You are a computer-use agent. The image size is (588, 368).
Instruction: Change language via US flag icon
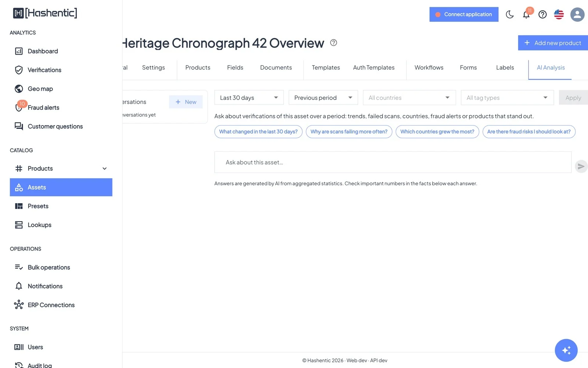tap(559, 14)
